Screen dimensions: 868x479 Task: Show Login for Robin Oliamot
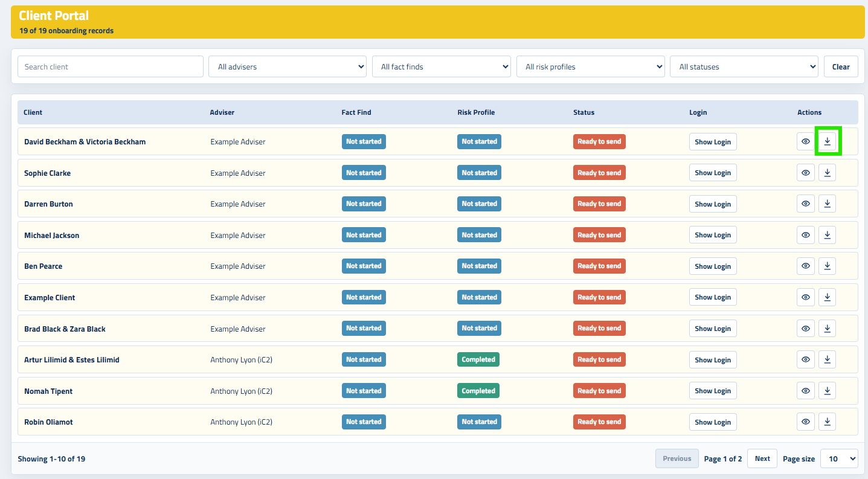(x=713, y=422)
